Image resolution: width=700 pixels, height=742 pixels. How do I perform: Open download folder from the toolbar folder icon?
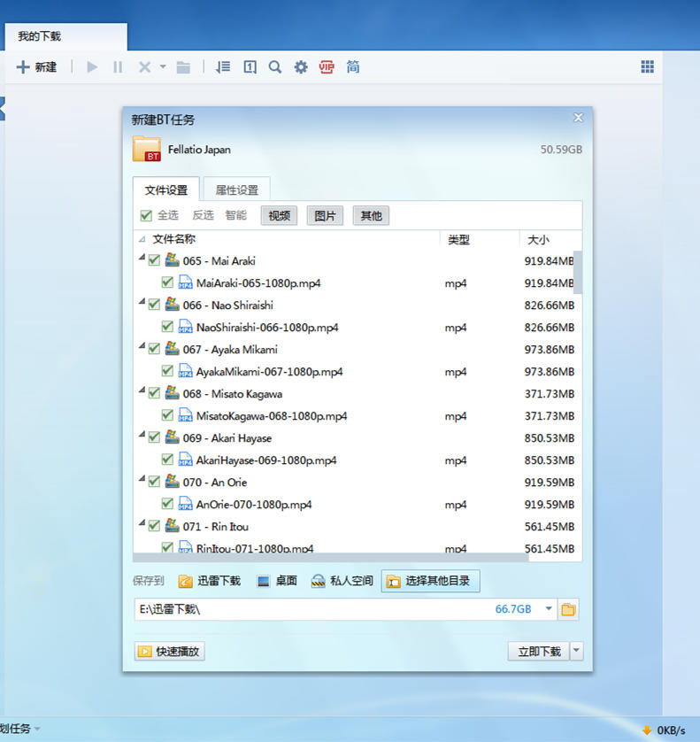pos(183,67)
